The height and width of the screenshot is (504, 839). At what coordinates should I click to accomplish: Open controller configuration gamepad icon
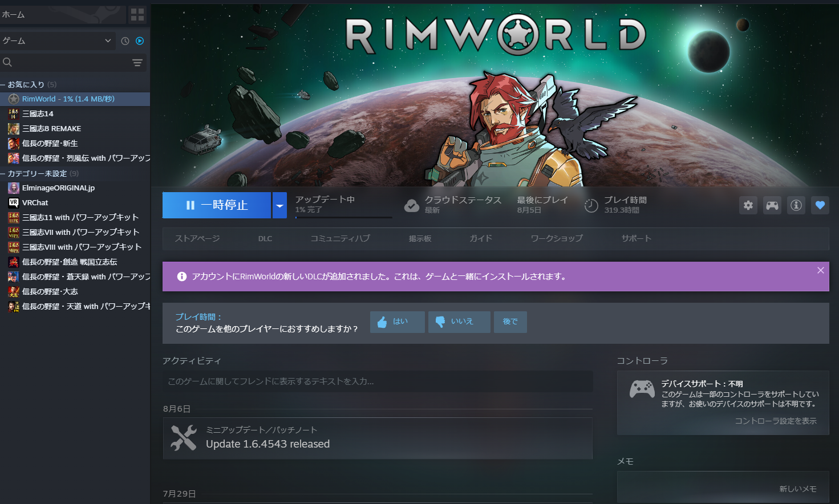(772, 205)
